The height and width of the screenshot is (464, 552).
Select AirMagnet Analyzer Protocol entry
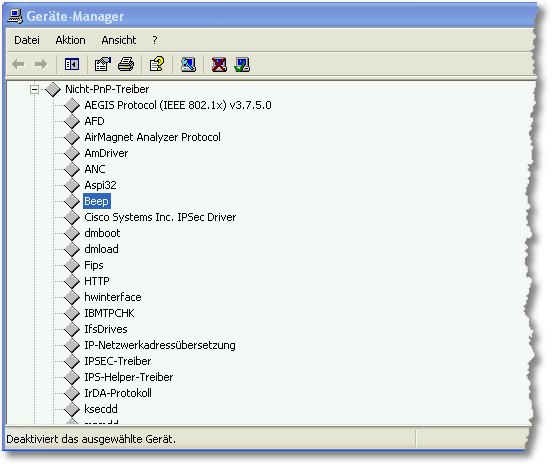[152, 137]
